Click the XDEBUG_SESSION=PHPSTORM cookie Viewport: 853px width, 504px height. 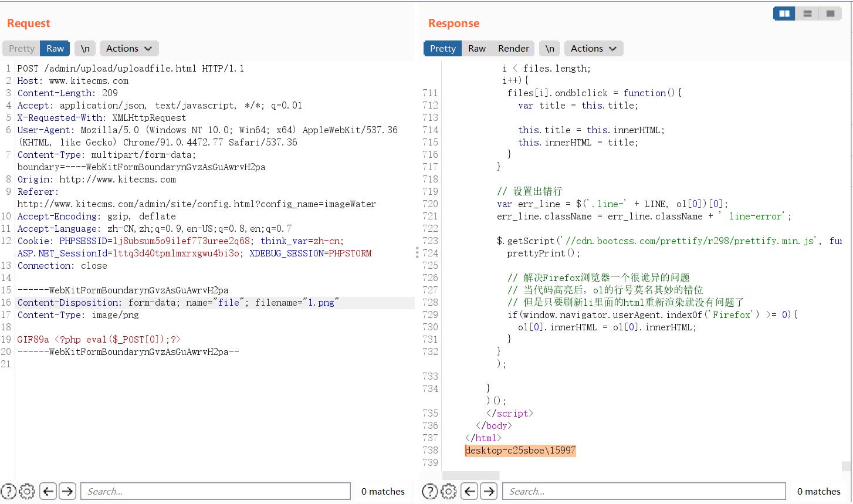(310, 253)
